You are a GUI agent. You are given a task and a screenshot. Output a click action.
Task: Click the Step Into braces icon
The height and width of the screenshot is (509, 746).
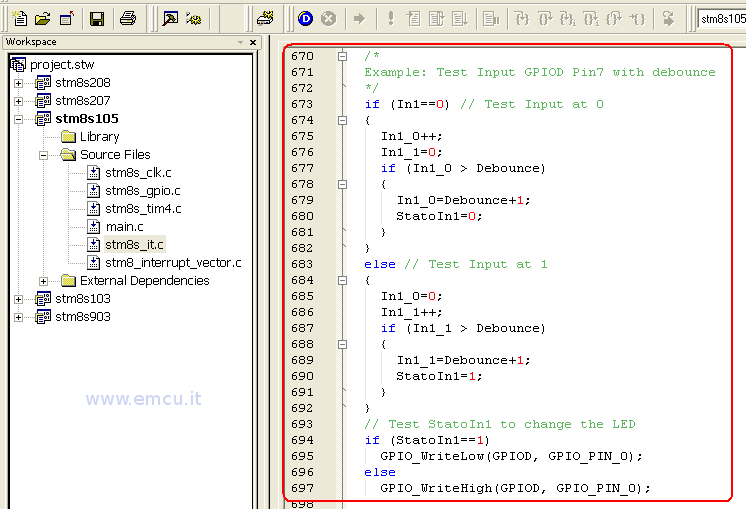522,19
